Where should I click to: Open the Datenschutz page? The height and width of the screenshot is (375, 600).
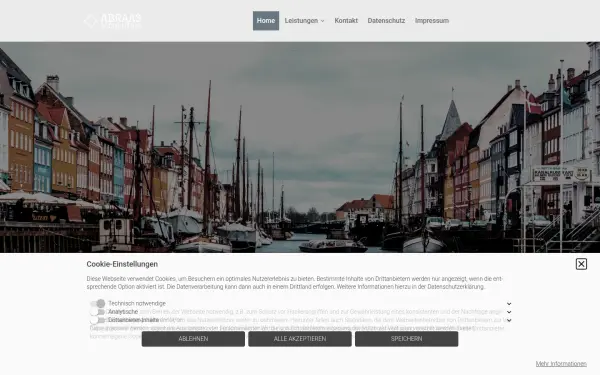coord(386,21)
